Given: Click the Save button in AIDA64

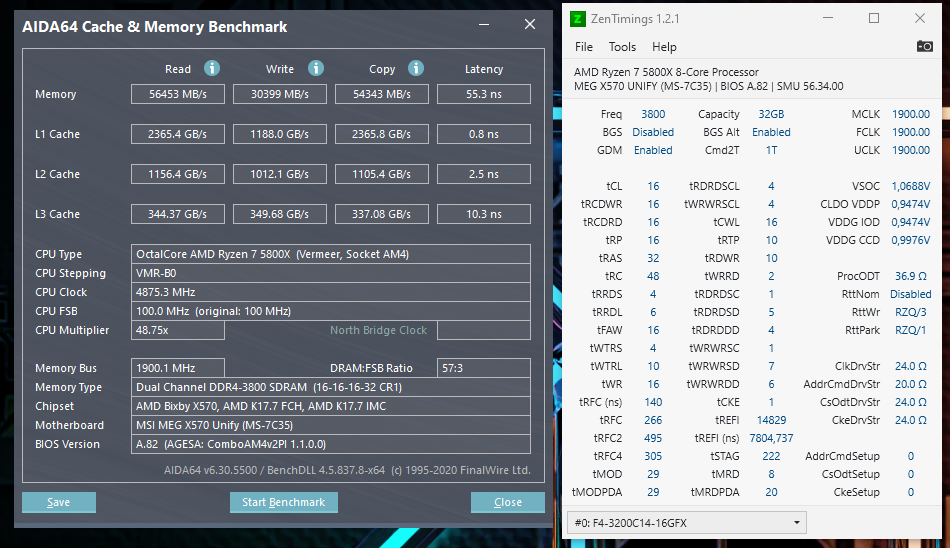Looking at the screenshot, I should click(x=59, y=502).
